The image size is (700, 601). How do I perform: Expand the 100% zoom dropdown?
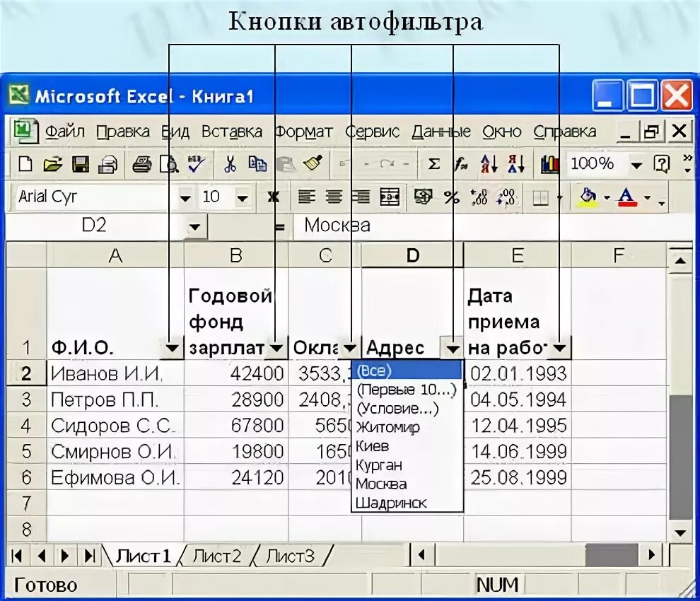(x=636, y=165)
